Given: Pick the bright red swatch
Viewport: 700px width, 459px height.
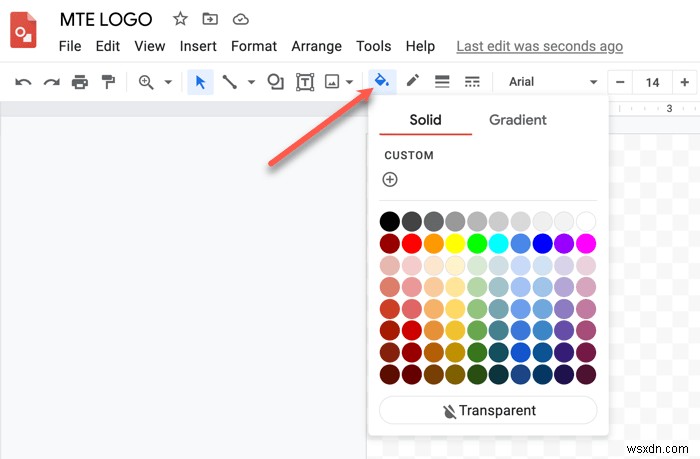Looking at the screenshot, I should point(412,243).
